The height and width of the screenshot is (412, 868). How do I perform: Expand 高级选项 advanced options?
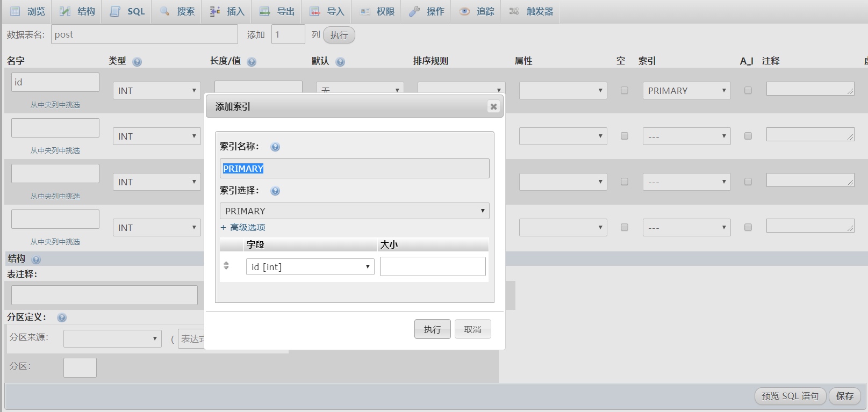click(x=243, y=227)
